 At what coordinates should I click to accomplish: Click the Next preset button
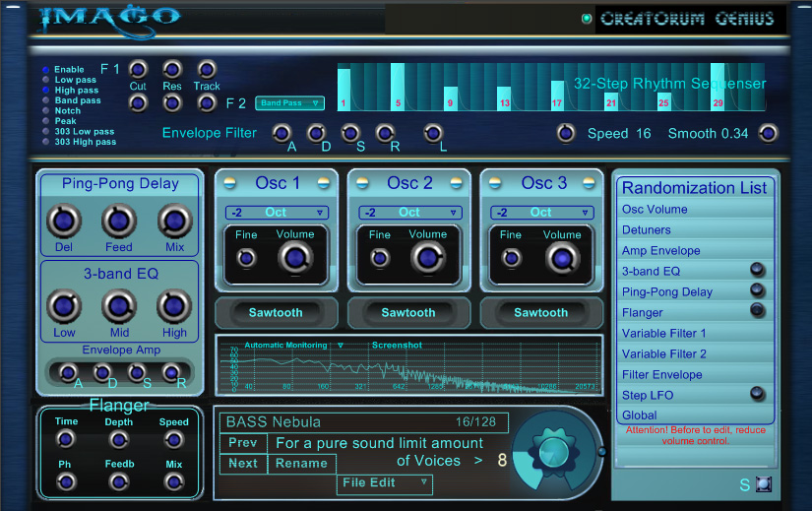pos(243,464)
